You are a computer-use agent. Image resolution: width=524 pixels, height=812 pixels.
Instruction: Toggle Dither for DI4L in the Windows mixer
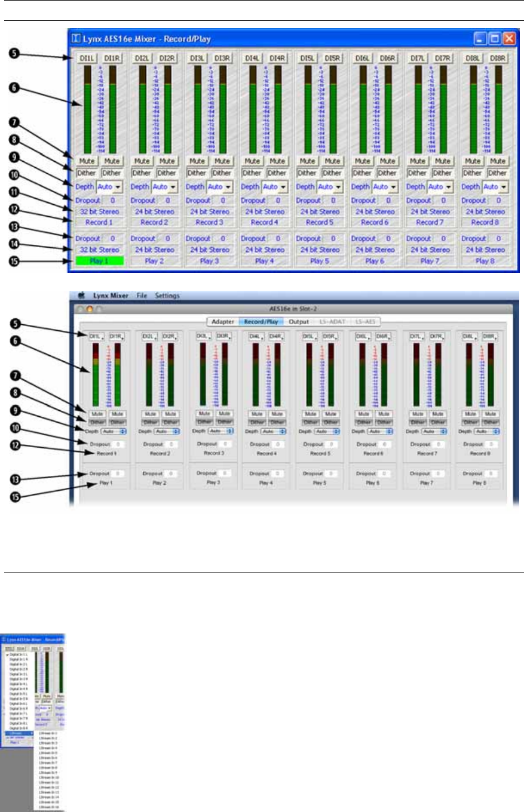tap(251, 173)
